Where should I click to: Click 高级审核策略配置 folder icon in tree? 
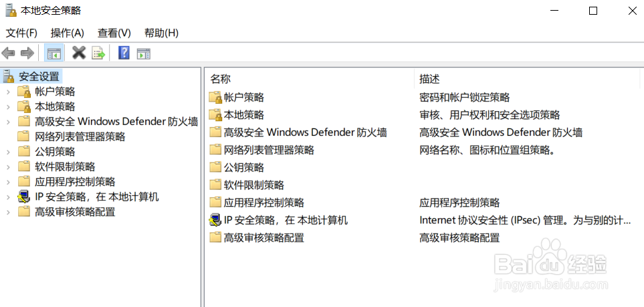(24, 212)
